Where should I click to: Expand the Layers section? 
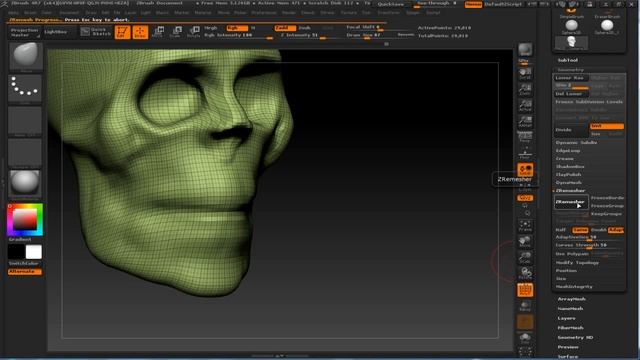click(x=567, y=318)
